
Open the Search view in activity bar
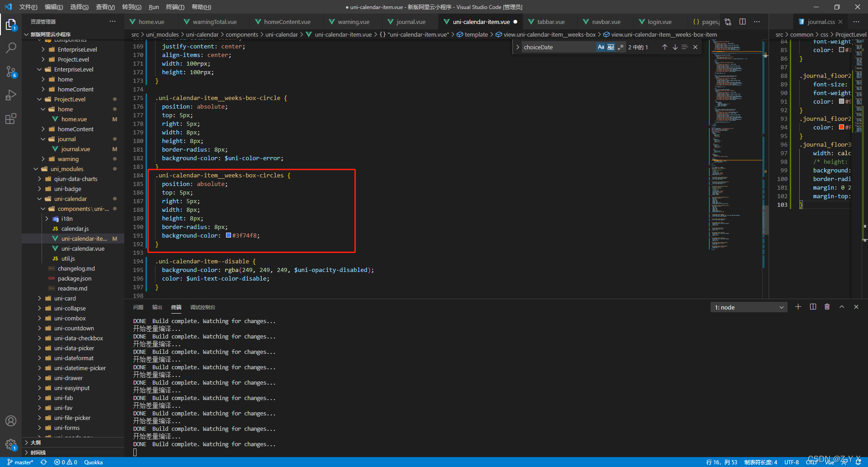click(x=11, y=48)
